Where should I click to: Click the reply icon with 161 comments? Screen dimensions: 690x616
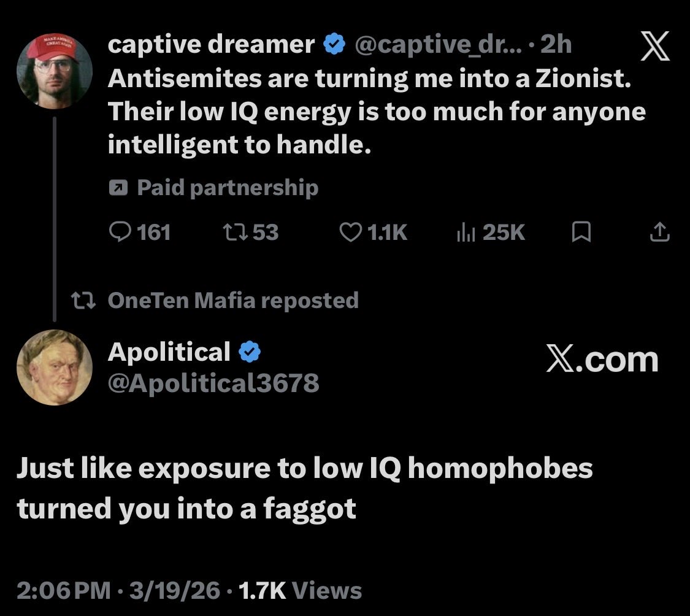point(117,232)
